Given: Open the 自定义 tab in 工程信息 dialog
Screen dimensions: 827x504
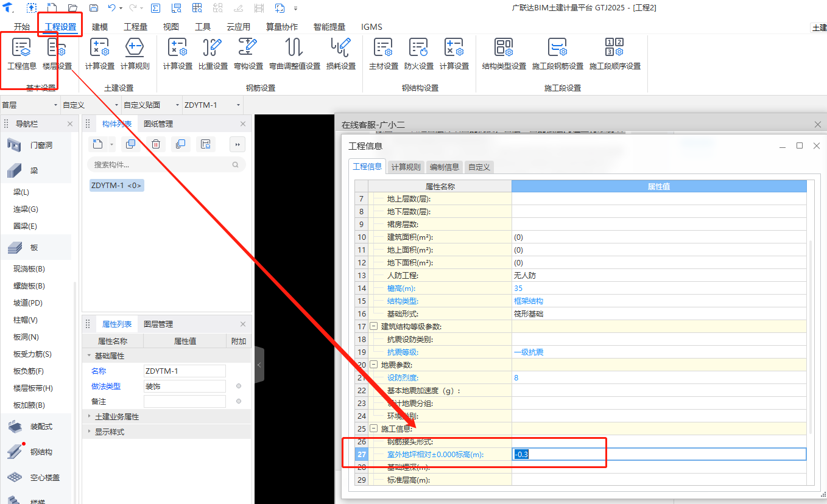Looking at the screenshot, I should tap(479, 167).
